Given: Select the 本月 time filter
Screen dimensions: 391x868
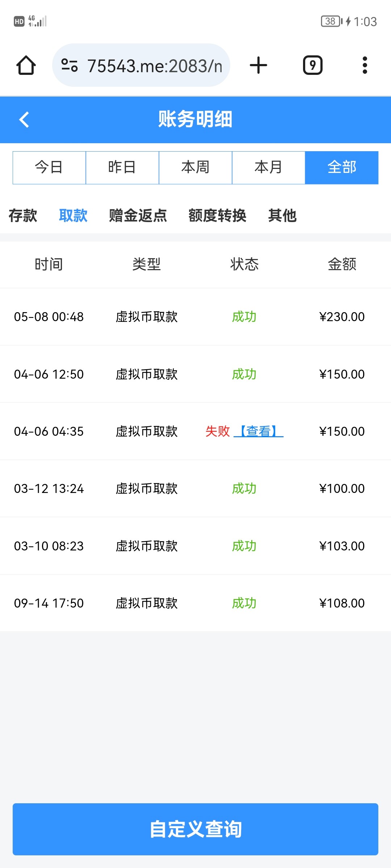Looking at the screenshot, I should [269, 167].
